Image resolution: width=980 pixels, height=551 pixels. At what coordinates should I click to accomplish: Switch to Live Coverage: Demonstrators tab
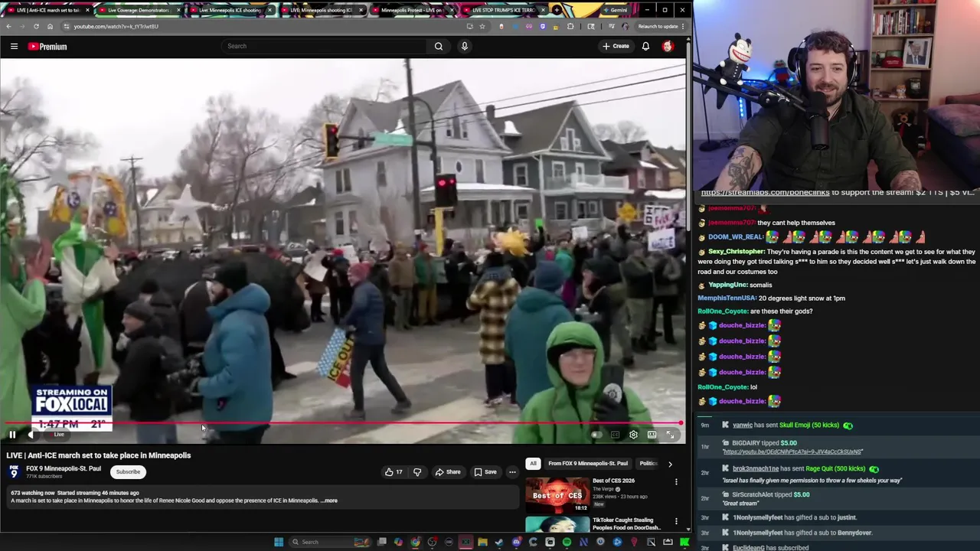click(139, 10)
